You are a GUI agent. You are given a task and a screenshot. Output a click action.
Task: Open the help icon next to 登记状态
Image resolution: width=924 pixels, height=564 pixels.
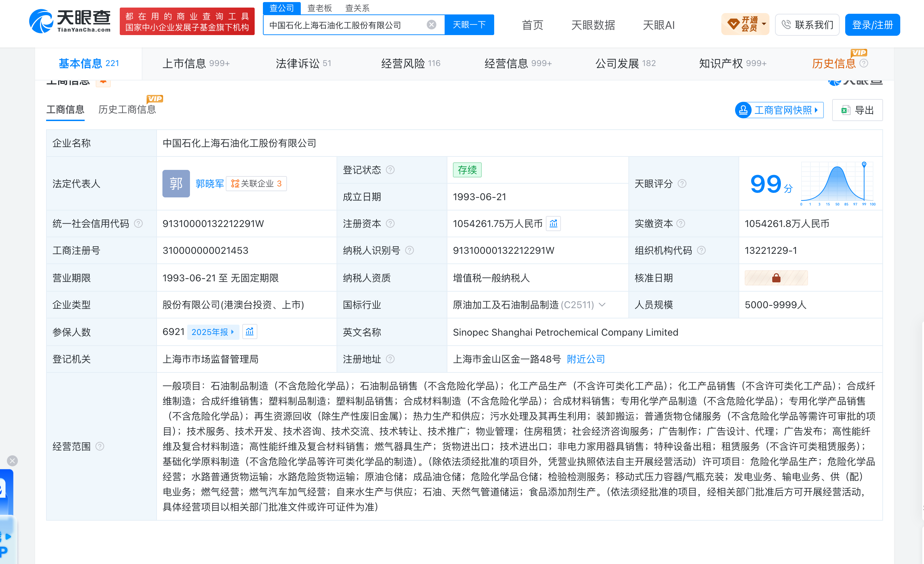point(390,170)
